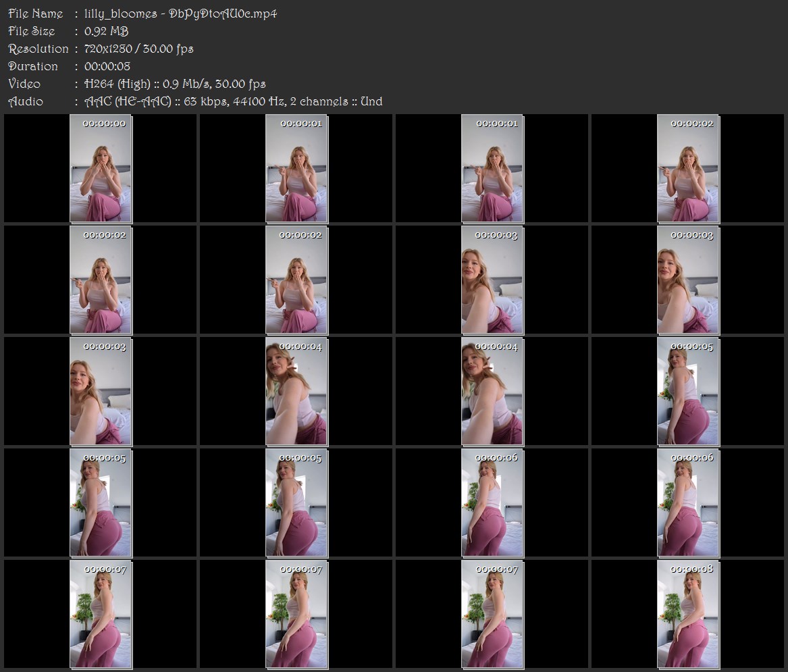Viewport: 788px width, 672px height.
Task: Select the audio info text AAC (HE-AAC)
Action: pyautogui.click(x=128, y=101)
